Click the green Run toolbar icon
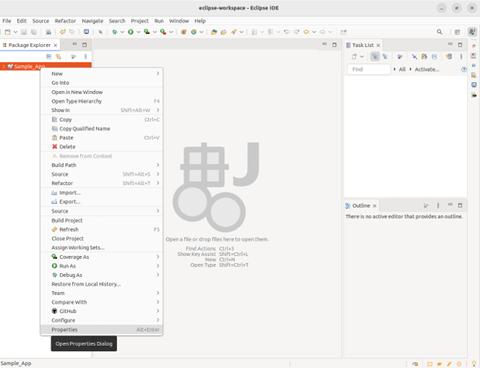Viewport: 480px width, 368px height. click(x=131, y=32)
